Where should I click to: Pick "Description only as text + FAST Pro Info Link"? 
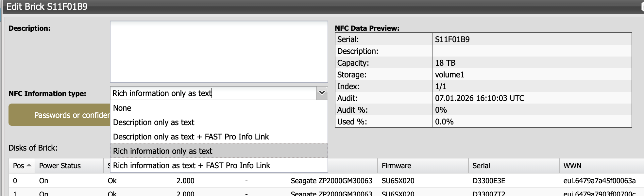(x=191, y=137)
